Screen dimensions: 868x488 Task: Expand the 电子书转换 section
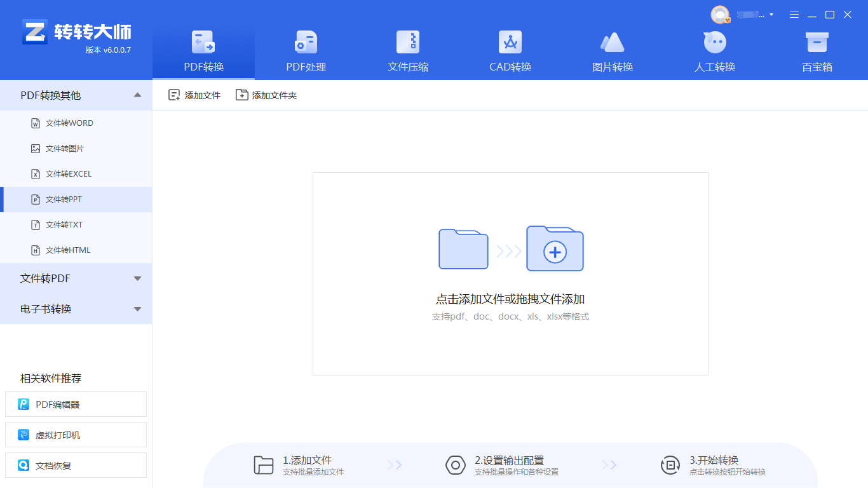point(76,309)
